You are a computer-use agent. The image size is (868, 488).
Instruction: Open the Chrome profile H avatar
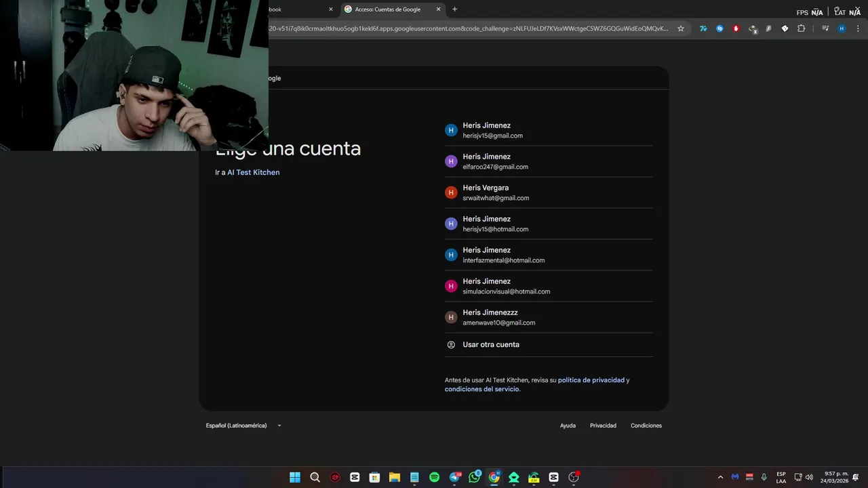pos(842,28)
